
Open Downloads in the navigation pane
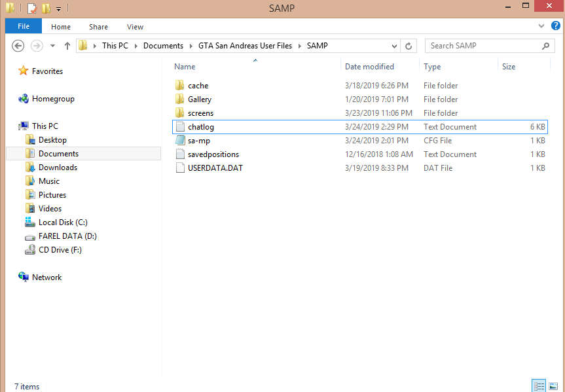58,167
